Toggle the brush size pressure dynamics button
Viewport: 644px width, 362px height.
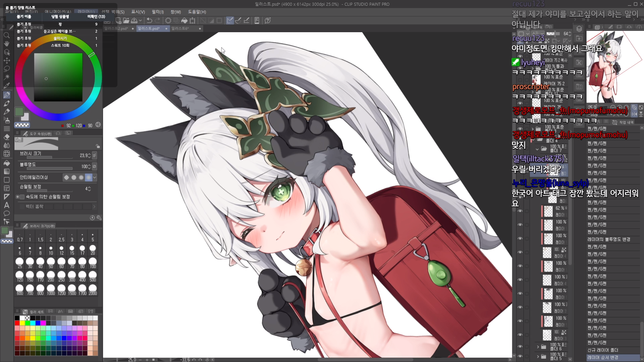coord(95,156)
